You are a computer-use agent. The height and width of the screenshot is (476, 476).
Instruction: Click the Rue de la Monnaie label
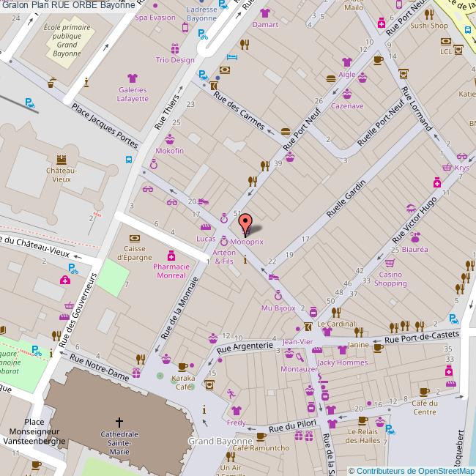tap(179, 308)
